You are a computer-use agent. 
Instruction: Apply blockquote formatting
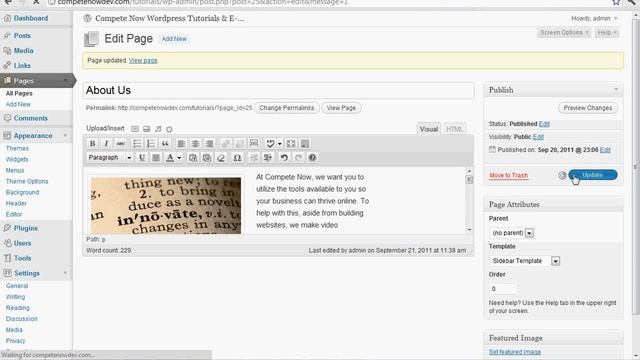[x=165, y=144]
